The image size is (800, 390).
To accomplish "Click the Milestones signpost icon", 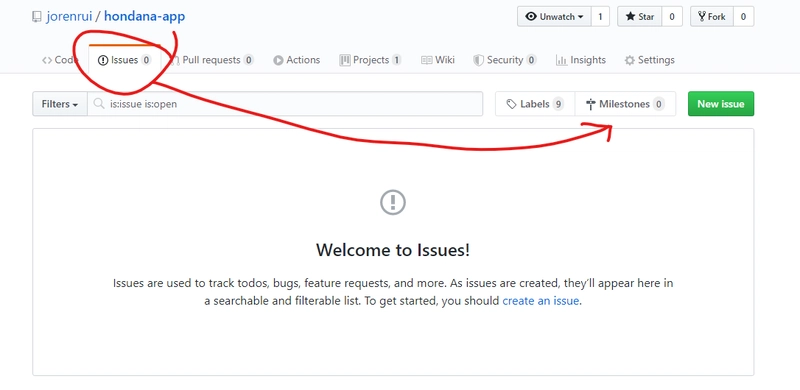I will tap(591, 104).
